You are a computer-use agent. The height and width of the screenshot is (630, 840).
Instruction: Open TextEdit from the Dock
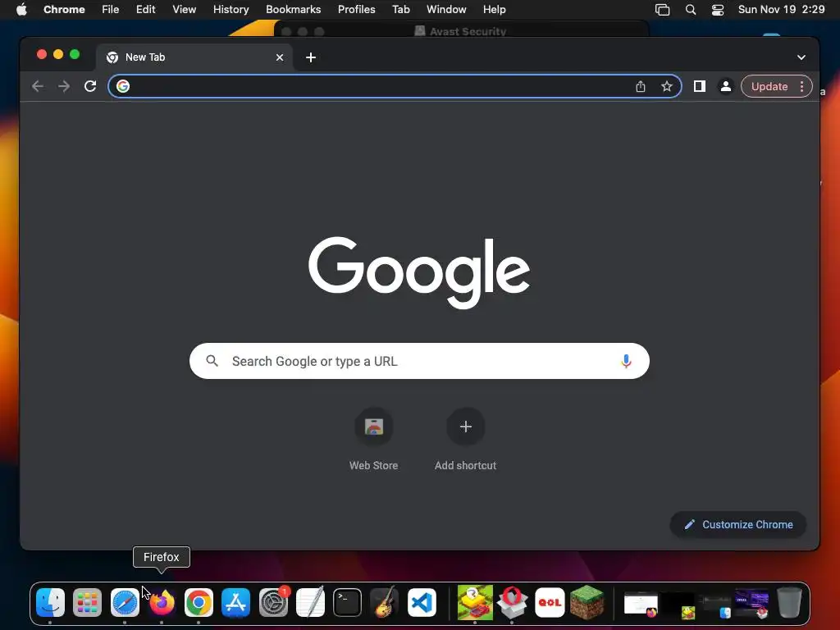tap(310, 602)
